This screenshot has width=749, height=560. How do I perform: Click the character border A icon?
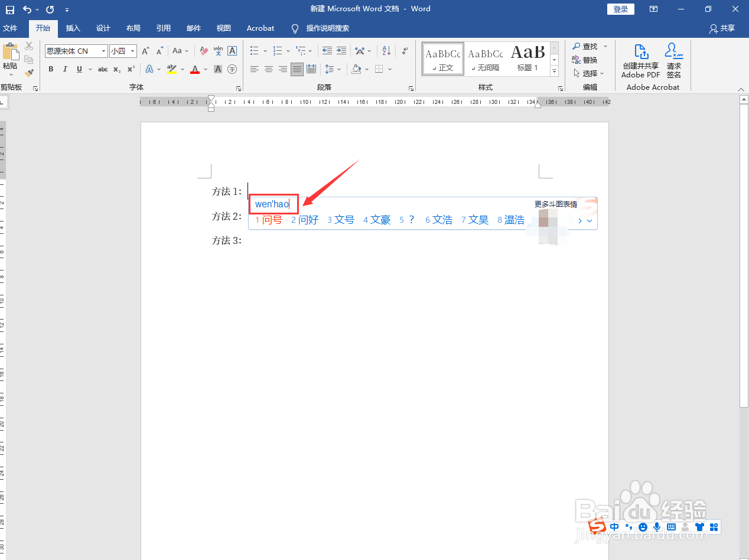tap(232, 51)
